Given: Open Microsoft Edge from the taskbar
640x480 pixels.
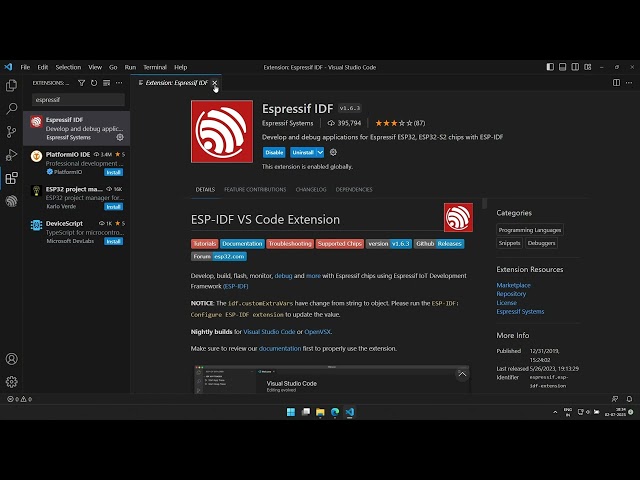Looking at the screenshot, I should 335,412.
